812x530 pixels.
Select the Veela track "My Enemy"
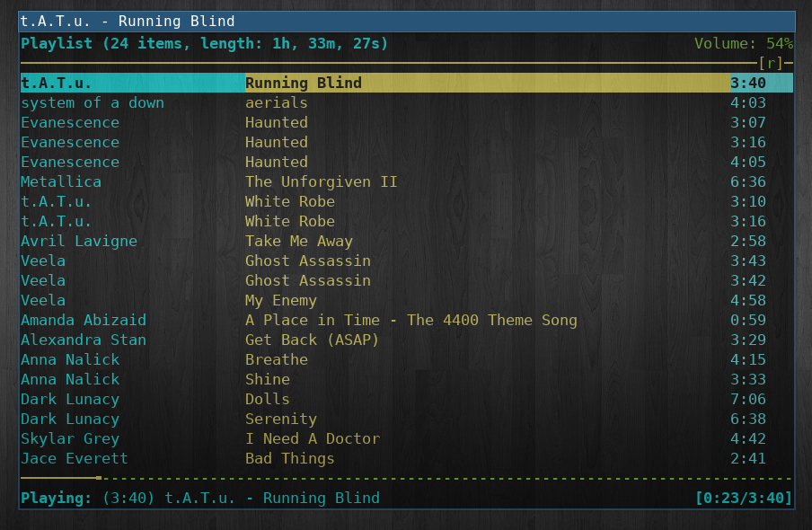point(280,301)
